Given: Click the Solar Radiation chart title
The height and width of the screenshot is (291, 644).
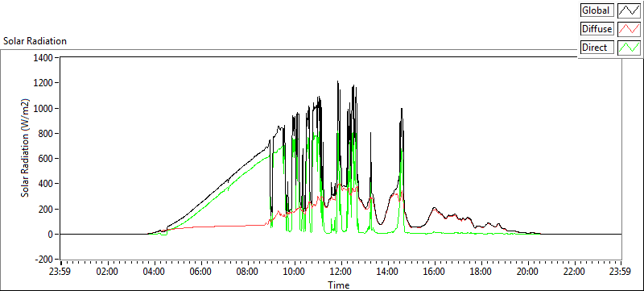Looking at the screenshot, I should pos(35,41).
